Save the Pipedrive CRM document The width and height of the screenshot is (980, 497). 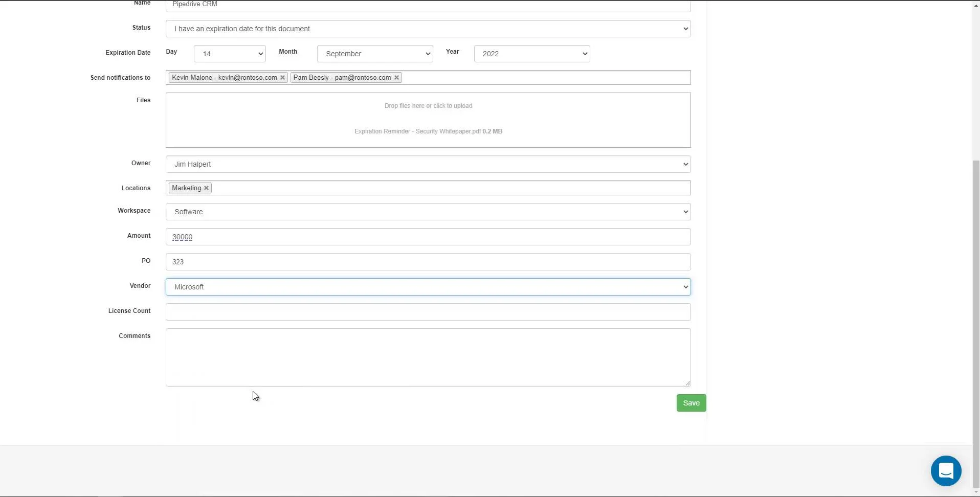tap(691, 402)
